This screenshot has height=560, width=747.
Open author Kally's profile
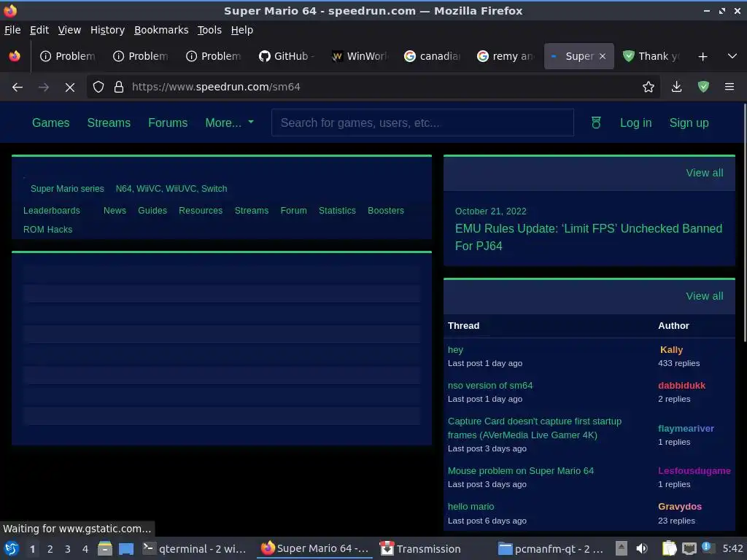click(x=671, y=350)
